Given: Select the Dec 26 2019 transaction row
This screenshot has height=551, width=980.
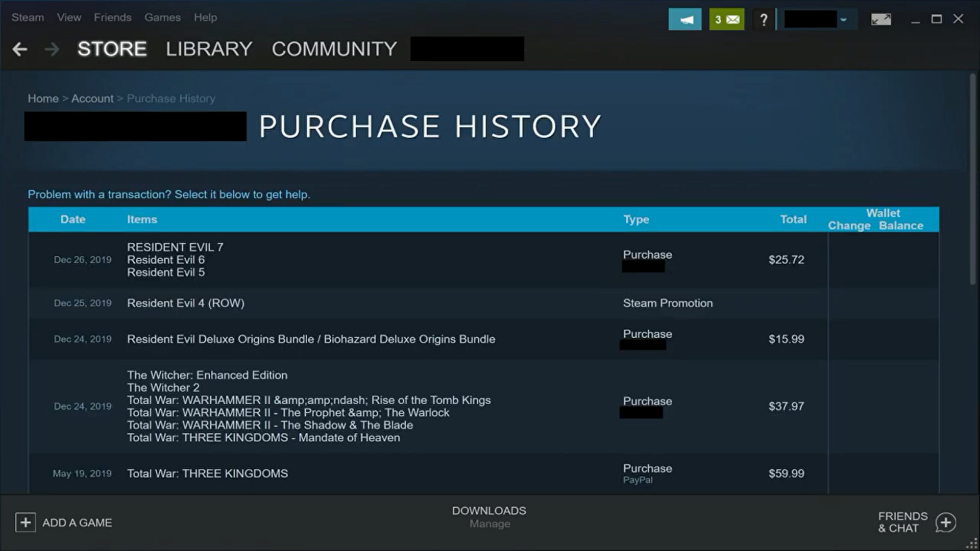Looking at the screenshot, I should click(x=483, y=259).
